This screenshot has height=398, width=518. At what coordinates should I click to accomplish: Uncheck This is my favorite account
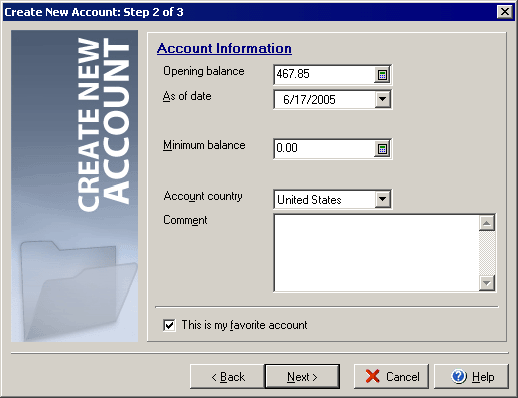coord(169,325)
